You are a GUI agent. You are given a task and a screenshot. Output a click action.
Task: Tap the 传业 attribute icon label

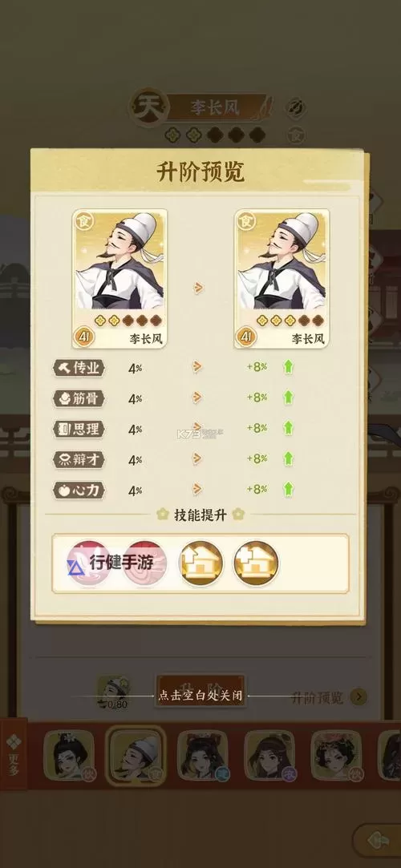[x=79, y=368]
